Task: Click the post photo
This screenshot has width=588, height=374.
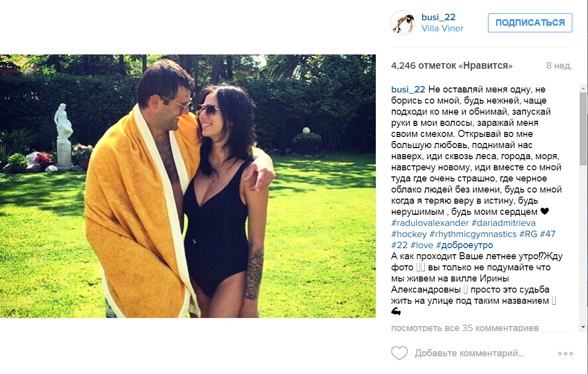Action: (x=188, y=186)
